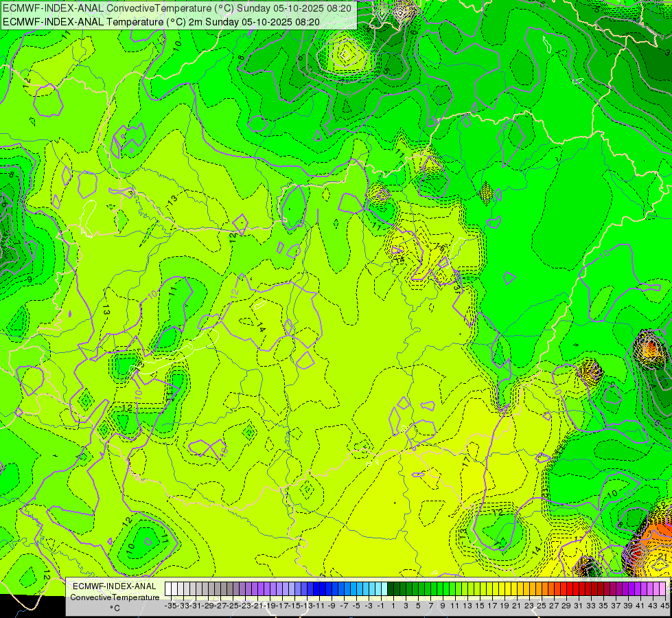
Task: Click the -35 legend scale label
Action: click(170, 606)
